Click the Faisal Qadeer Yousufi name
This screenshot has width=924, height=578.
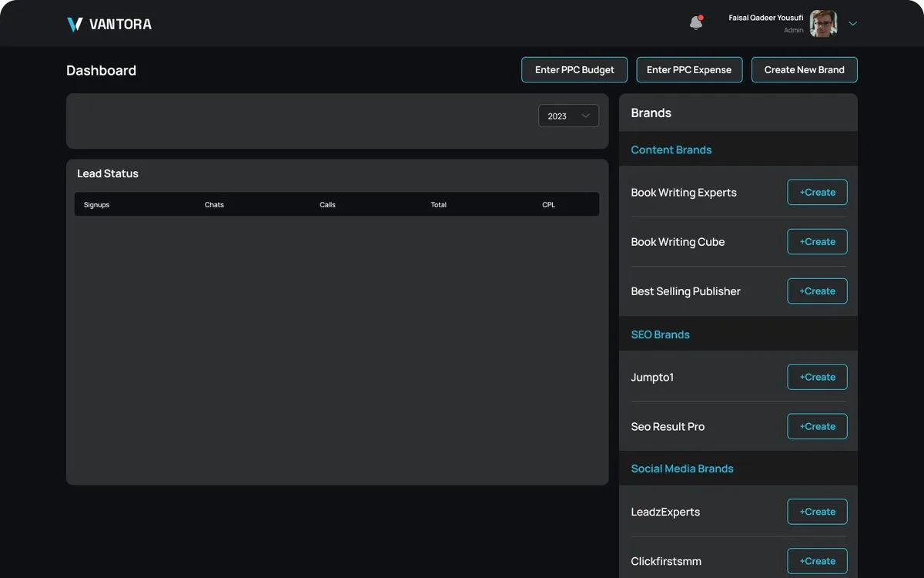[765, 18]
